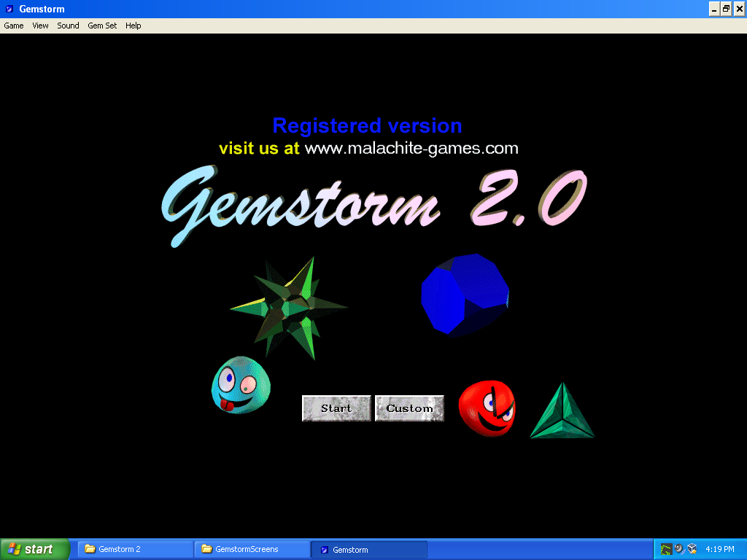Switch to Gemstorm 2 folder in taskbar

(x=135, y=549)
